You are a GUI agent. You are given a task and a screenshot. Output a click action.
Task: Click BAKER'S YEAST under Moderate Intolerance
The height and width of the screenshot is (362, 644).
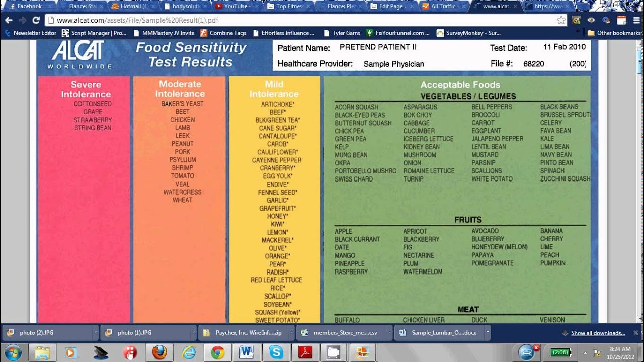pos(182,104)
